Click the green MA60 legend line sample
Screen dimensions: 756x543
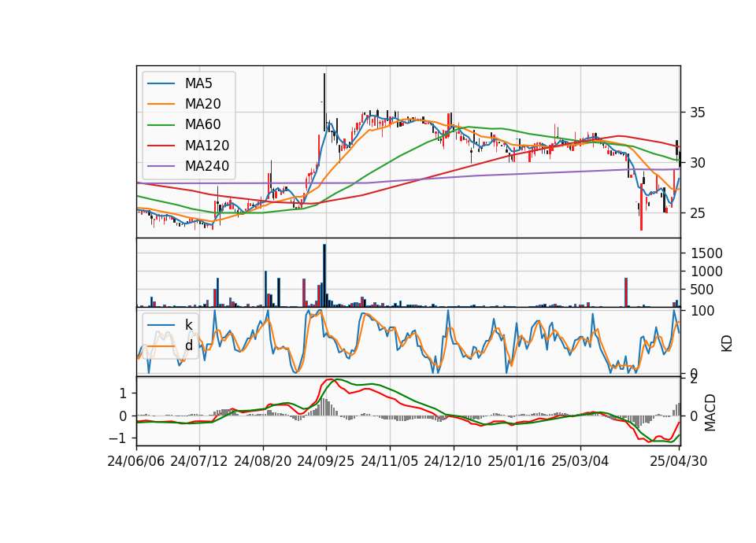pyautogui.click(x=161, y=125)
